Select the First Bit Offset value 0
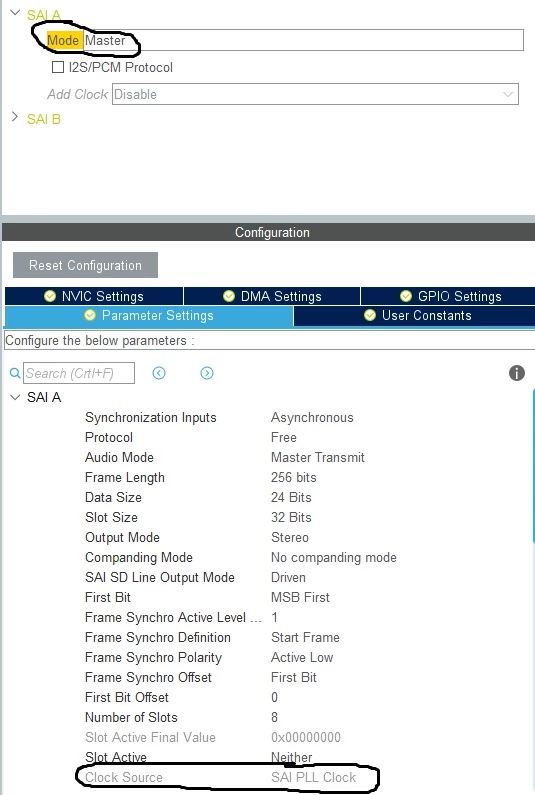 [274, 698]
